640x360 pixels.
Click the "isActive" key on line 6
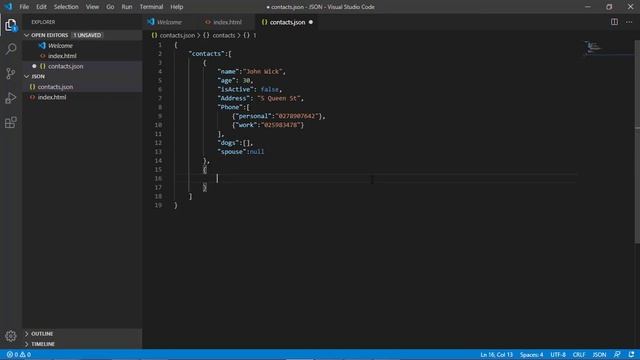(234, 89)
